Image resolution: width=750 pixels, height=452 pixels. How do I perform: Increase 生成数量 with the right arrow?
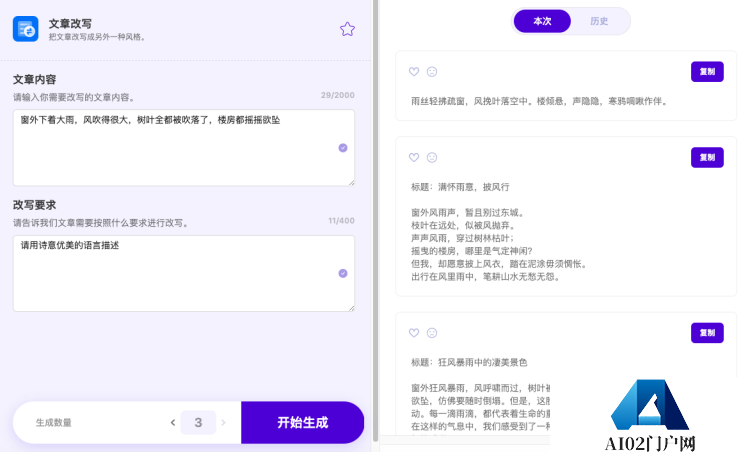coord(223,423)
